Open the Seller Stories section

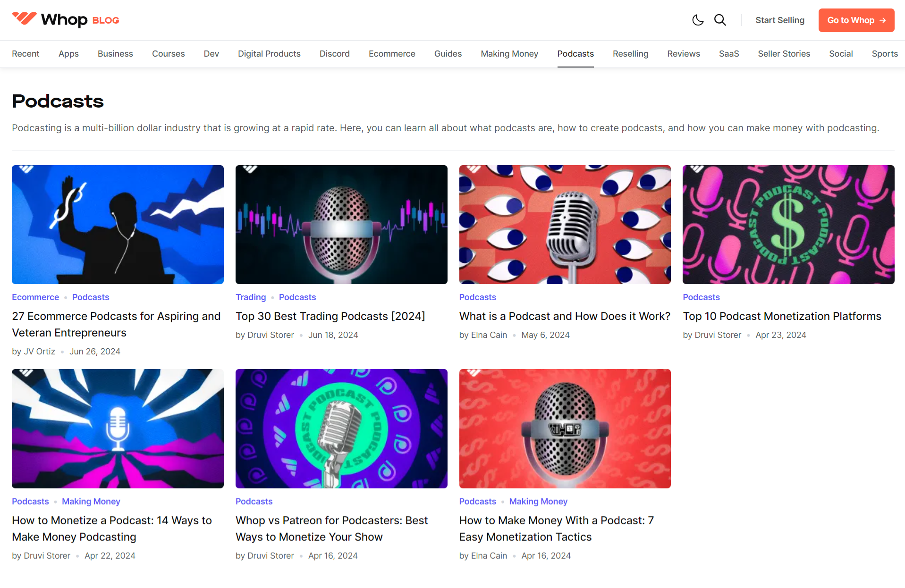click(784, 54)
